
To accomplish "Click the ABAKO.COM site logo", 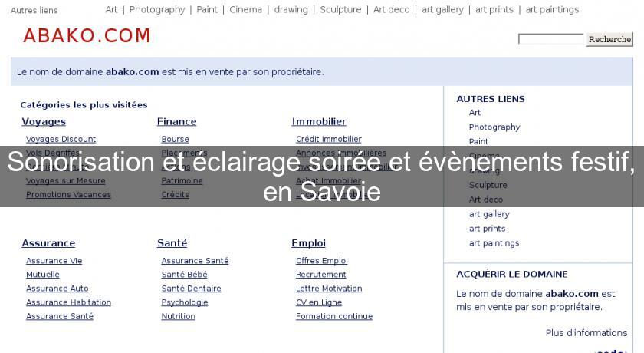I will point(87,36).
